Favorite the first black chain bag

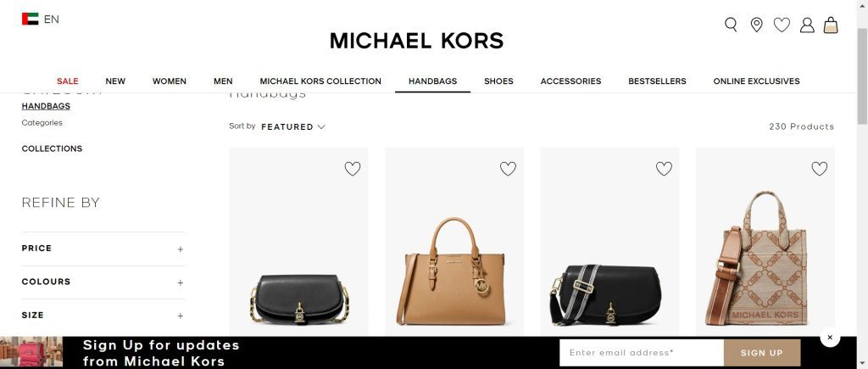pyautogui.click(x=353, y=169)
